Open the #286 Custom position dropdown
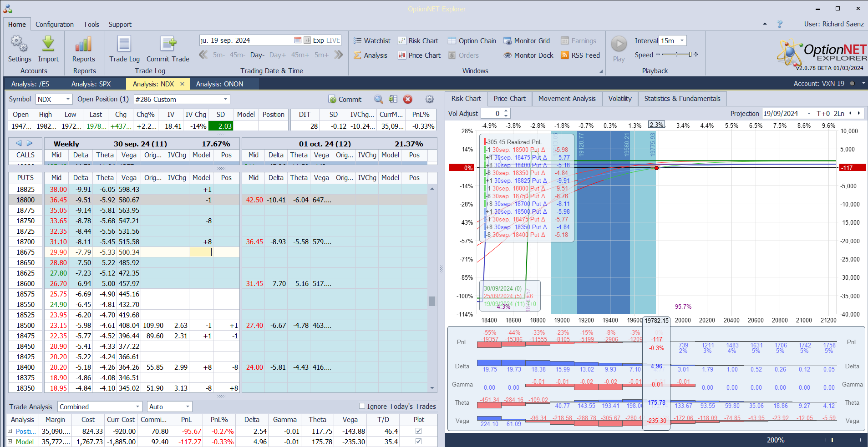This screenshot has height=447, width=868. 225,99
